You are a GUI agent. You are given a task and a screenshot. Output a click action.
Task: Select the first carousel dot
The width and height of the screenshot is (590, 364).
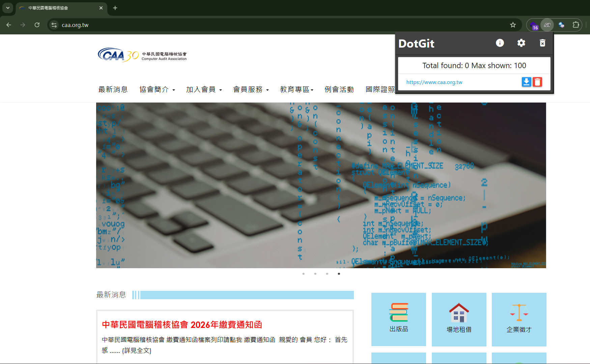coord(304,274)
